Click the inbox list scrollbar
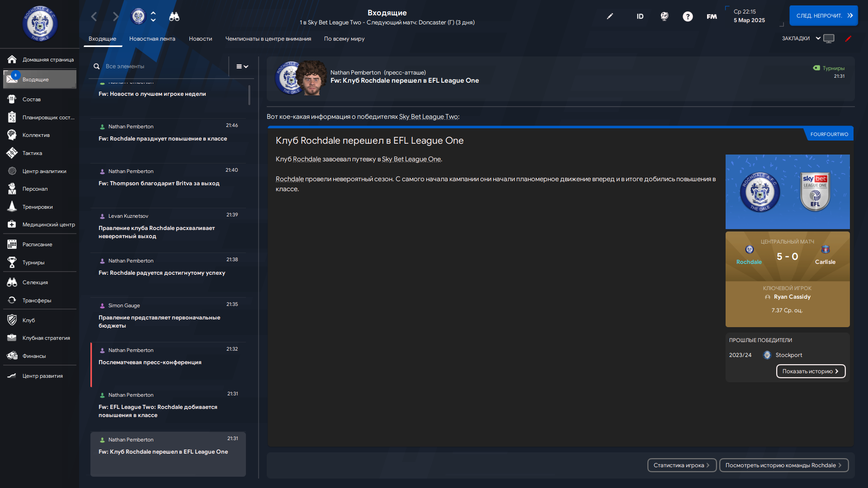868x488 pixels. [249, 95]
